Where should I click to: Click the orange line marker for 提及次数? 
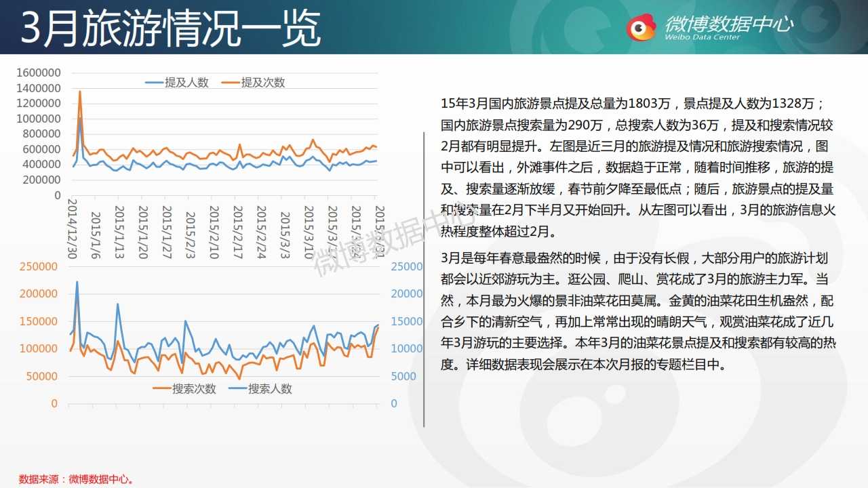(x=231, y=83)
